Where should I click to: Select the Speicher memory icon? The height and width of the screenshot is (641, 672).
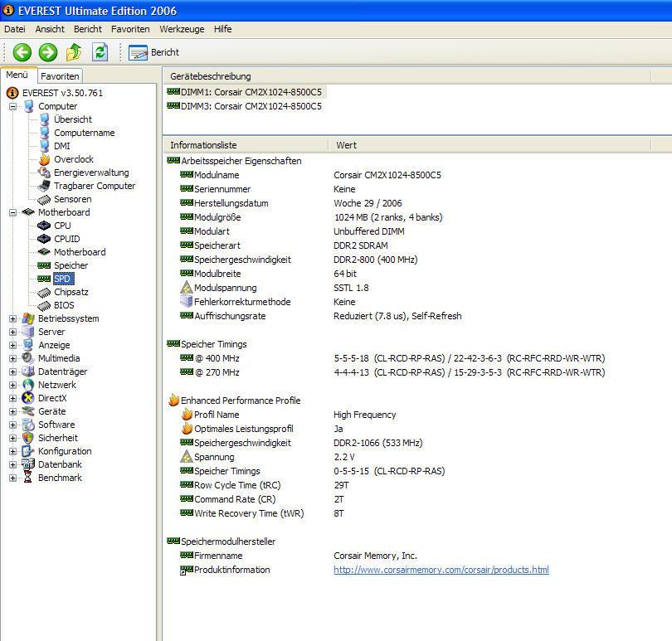pyautogui.click(x=44, y=265)
